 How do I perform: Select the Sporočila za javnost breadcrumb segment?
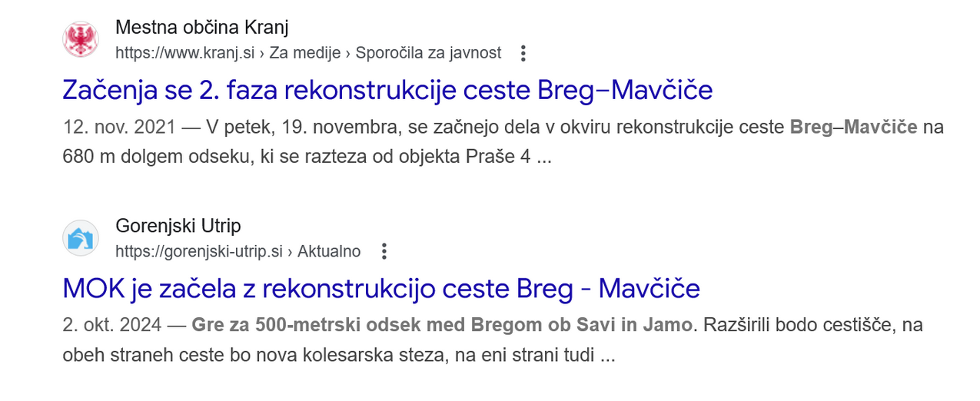pyautogui.click(x=428, y=53)
